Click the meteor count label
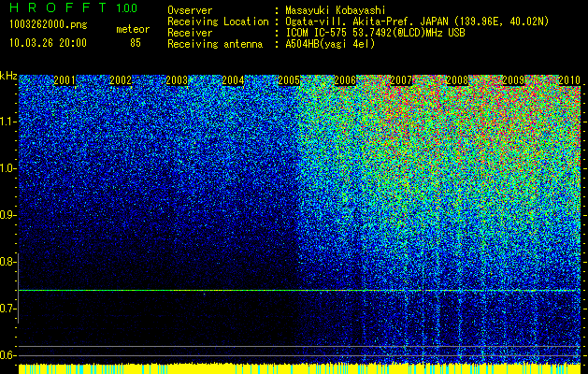The height and width of the screenshot is (374, 588). [x=133, y=29]
